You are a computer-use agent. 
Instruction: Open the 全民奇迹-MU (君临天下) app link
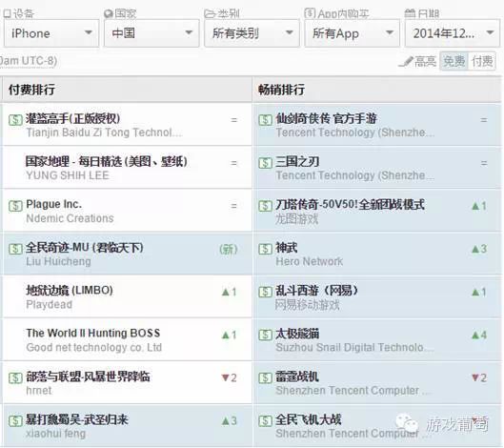point(85,247)
